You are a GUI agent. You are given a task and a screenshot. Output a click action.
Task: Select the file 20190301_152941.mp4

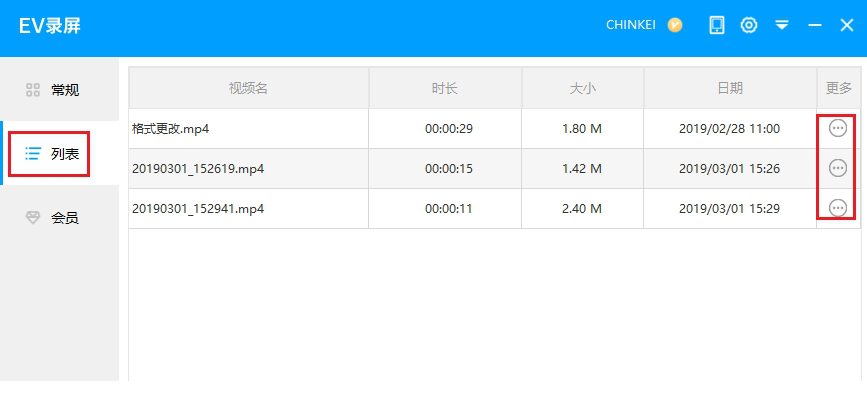click(198, 209)
